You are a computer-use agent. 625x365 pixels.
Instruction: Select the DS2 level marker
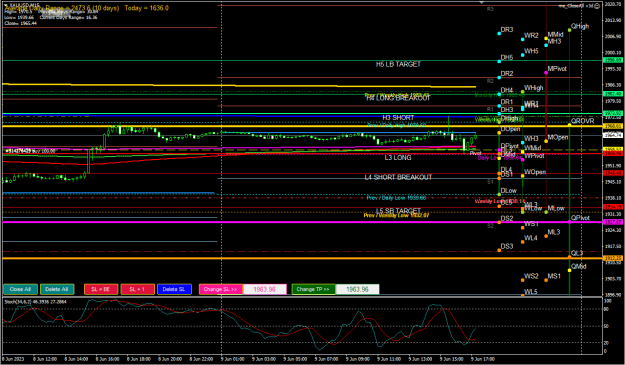[x=499, y=222]
